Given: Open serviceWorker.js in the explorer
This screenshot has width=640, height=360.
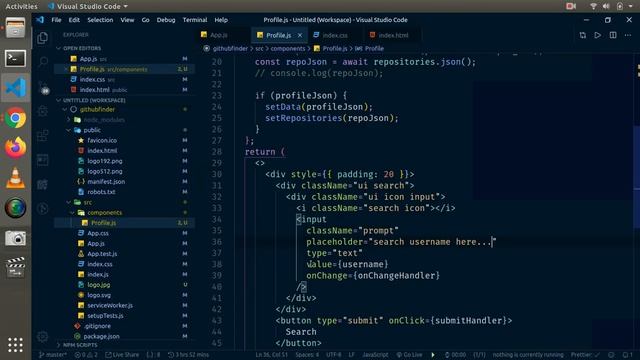Looking at the screenshot, I should coord(124,305).
